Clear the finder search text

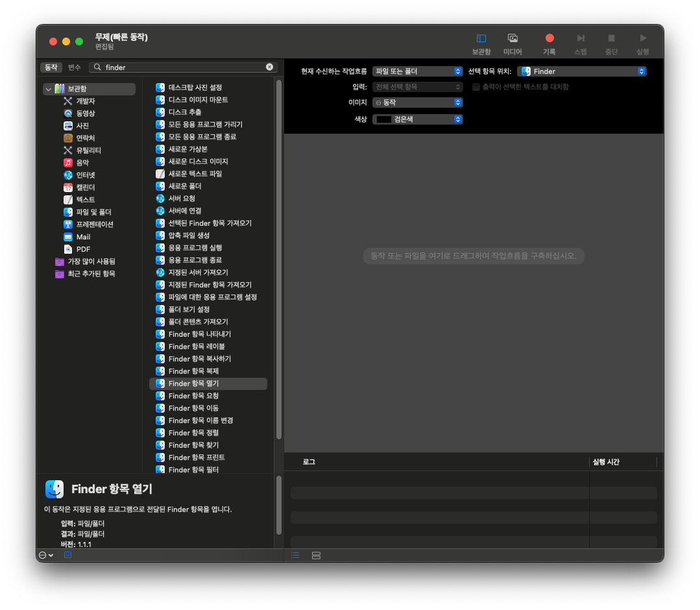pos(270,67)
